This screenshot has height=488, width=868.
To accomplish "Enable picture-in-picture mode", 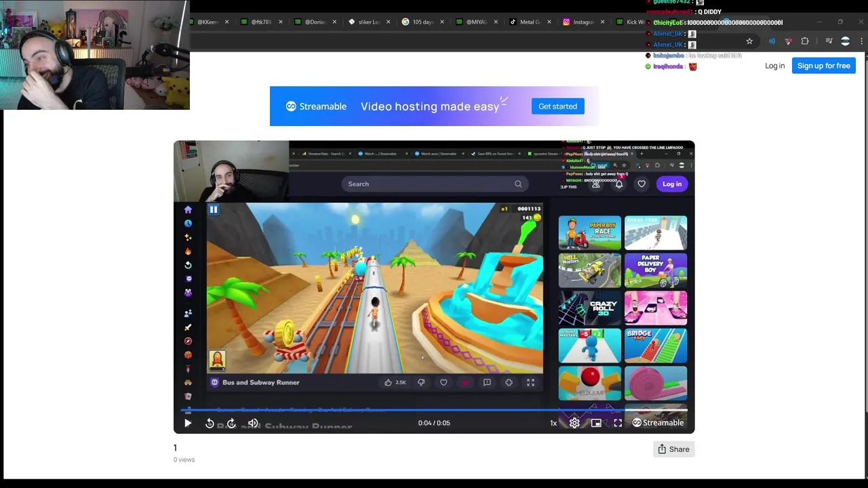I will pos(596,423).
